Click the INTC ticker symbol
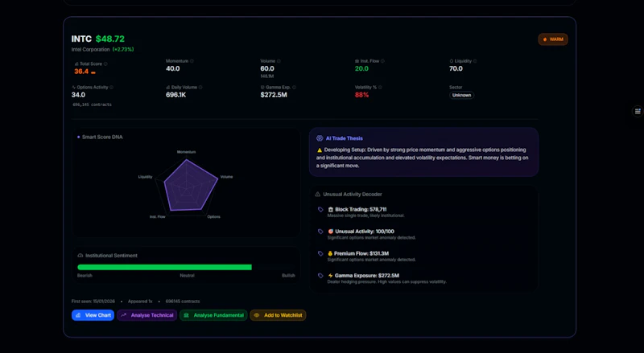 tap(81, 39)
